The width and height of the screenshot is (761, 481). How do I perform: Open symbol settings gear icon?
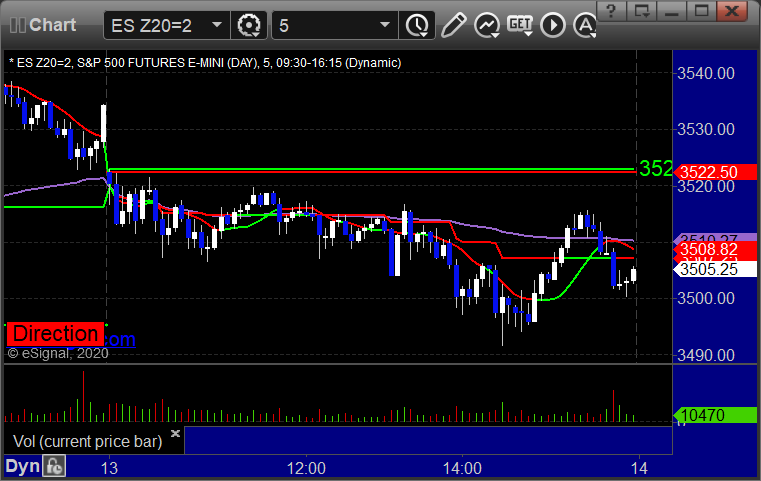248,25
